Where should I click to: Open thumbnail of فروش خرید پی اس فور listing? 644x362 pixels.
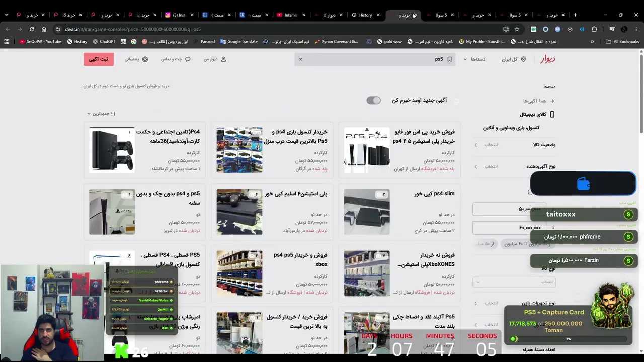tap(367, 150)
